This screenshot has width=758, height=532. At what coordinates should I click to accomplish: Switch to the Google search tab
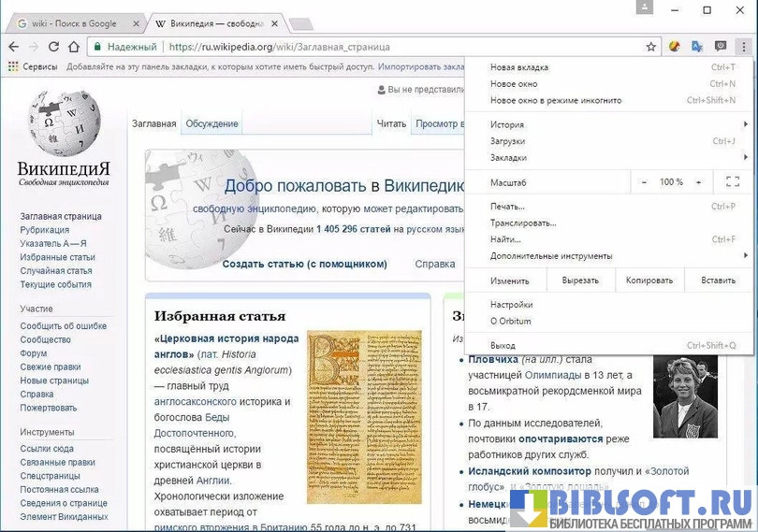pos(74,23)
